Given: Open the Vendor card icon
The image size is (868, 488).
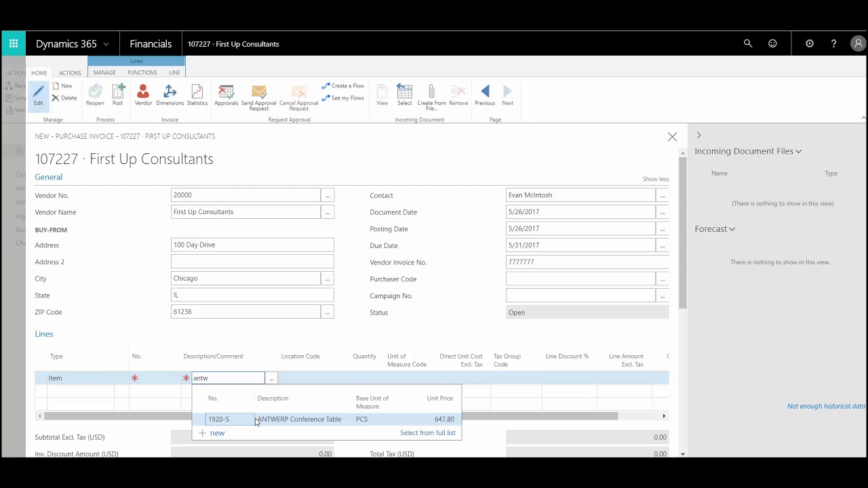Looking at the screenshot, I should [143, 95].
